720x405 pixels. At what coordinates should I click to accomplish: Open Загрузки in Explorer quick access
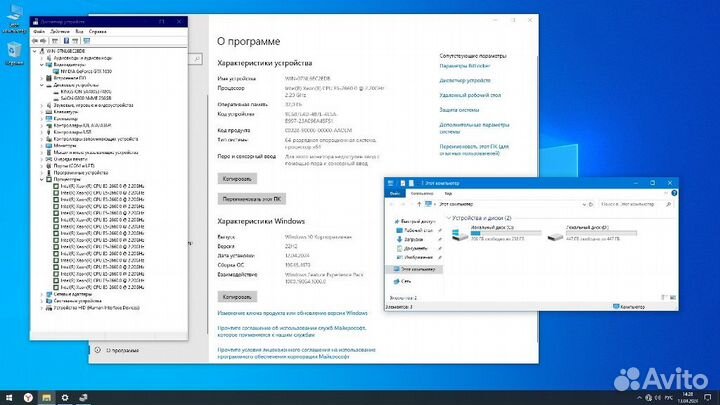click(x=413, y=239)
